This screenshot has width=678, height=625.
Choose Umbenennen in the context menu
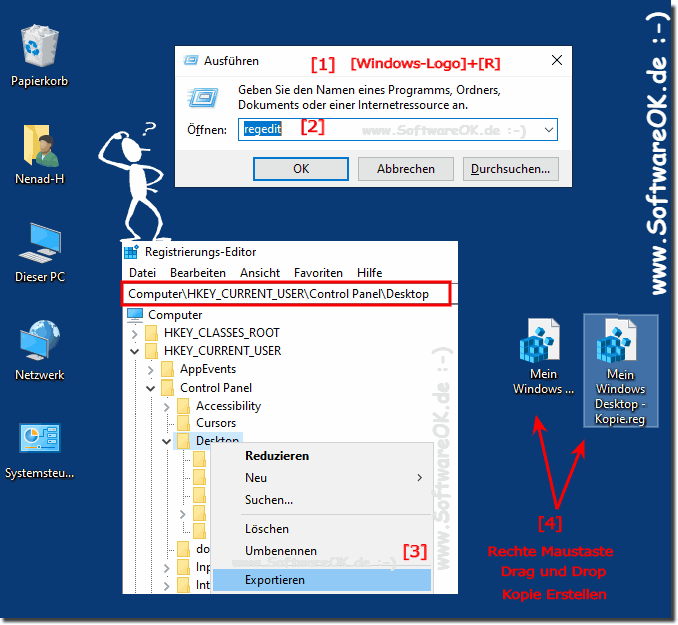point(323,551)
